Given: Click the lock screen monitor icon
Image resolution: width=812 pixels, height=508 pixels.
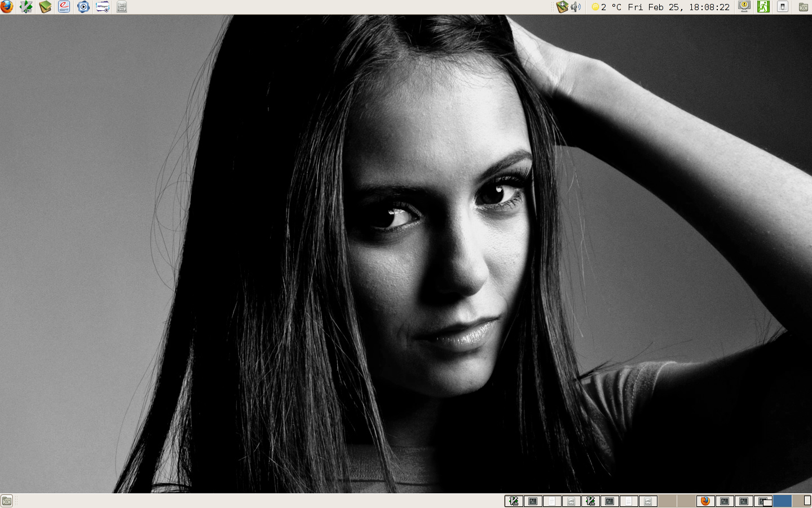Looking at the screenshot, I should tap(744, 7).
